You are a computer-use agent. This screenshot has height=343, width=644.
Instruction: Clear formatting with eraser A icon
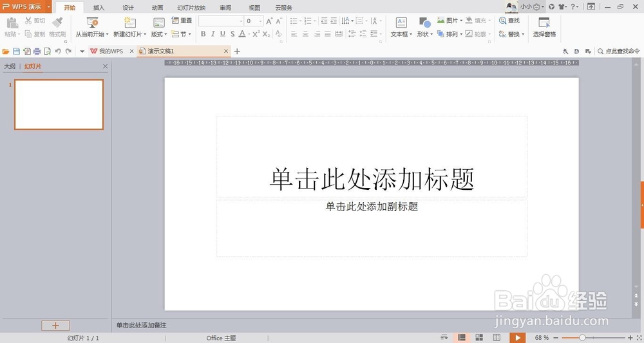(x=279, y=34)
